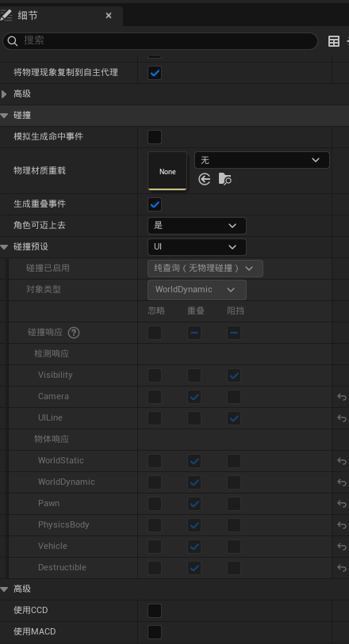Set all collision responses to 重叠
This screenshot has height=644, width=349.
pos(194,333)
